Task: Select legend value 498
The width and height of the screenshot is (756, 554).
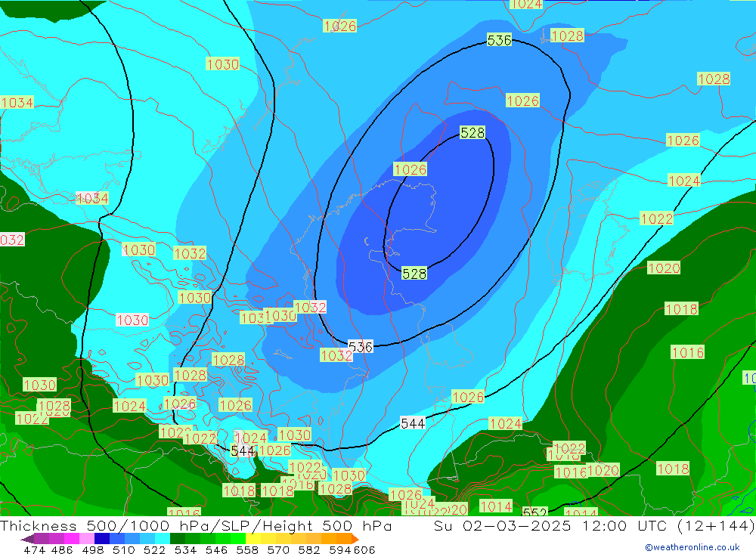Action: (92, 549)
